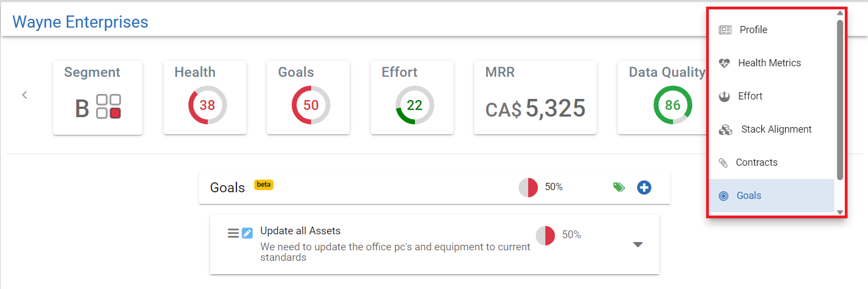The width and height of the screenshot is (868, 289).
Task: Open the Data Quality card showing 86
Action: pyautogui.click(x=662, y=98)
